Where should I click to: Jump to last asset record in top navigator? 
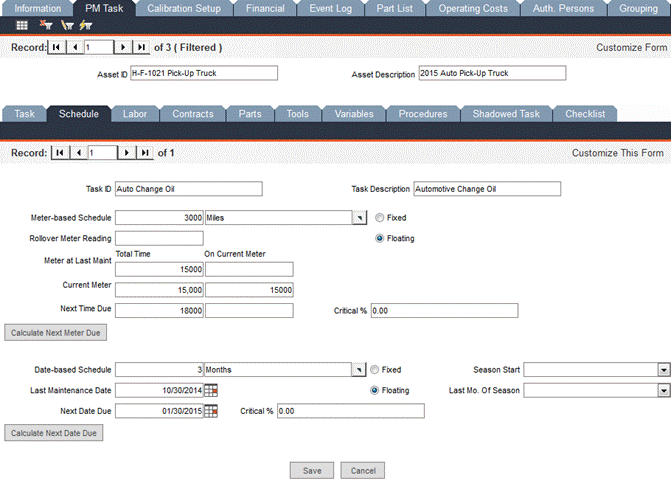point(143,47)
